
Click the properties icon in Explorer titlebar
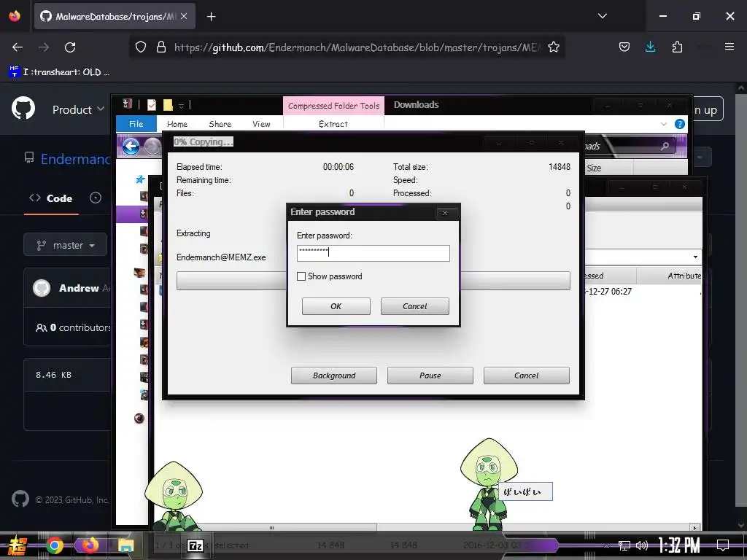pyautogui.click(x=152, y=105)
